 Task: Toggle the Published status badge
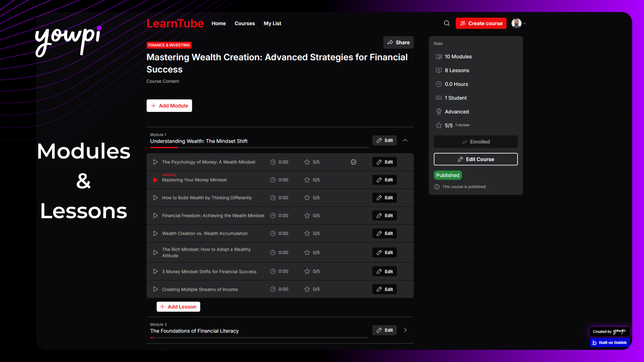pos(447,175)
